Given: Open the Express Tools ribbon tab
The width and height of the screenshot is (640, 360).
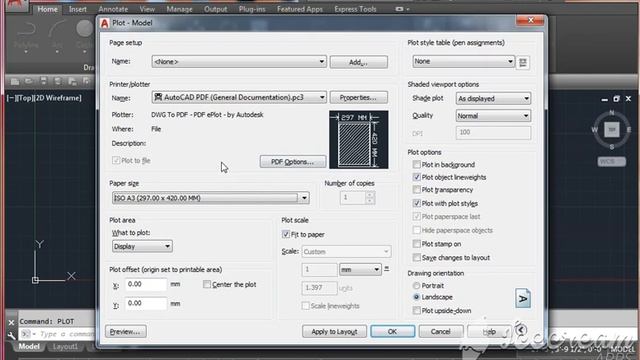Looking at the screenshot, I should pos(355,9).
